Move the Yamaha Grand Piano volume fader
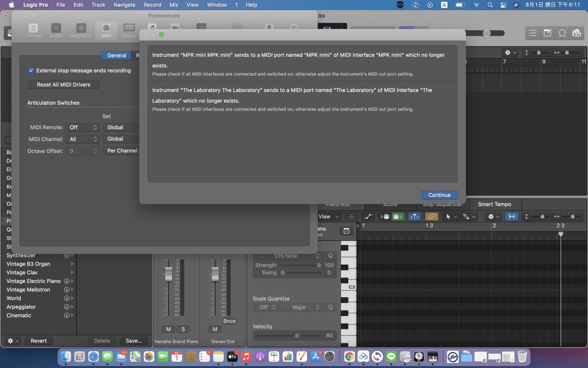 tap(168, 274)
